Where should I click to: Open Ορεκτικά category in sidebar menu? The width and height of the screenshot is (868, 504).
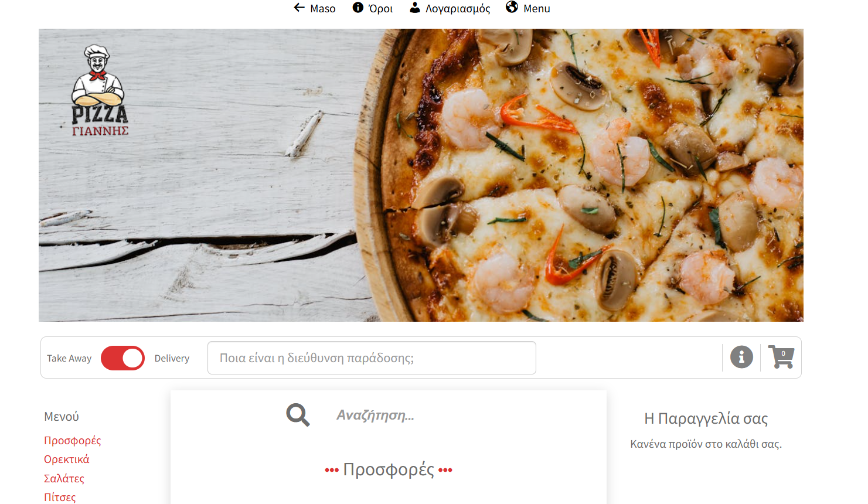point(66,459)
